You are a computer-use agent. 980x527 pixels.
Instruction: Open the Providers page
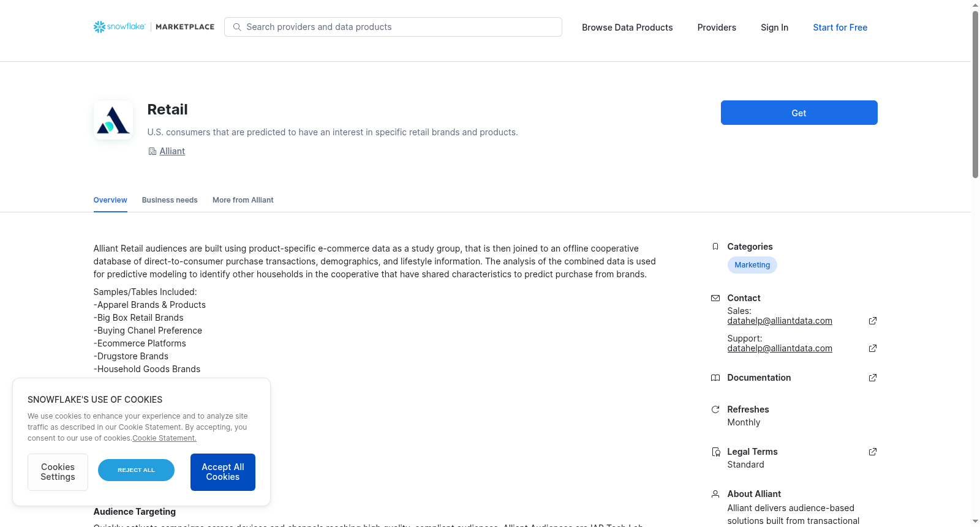[x=717, y=28]
